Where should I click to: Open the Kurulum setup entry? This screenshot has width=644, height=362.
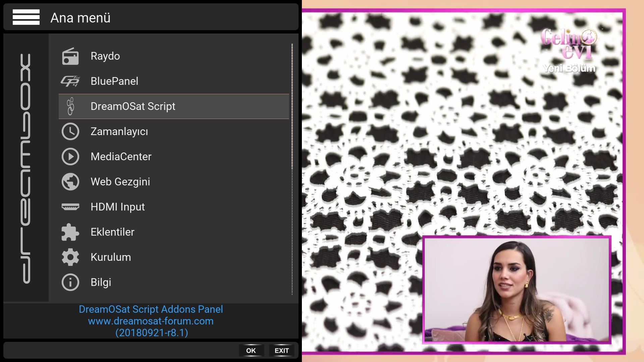[174, 257]
